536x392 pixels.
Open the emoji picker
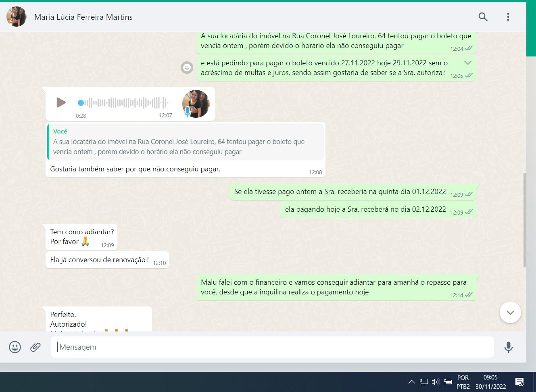click(x=15, y=347)
